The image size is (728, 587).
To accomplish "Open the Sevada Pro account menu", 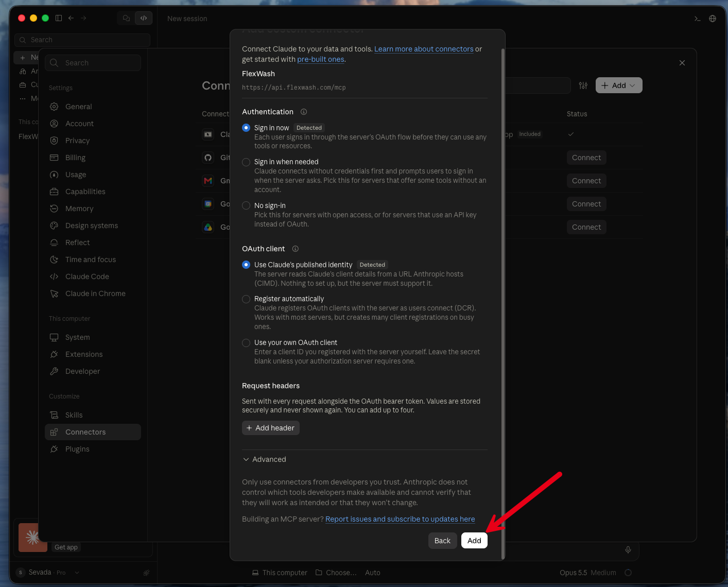I will coord(48,573).
